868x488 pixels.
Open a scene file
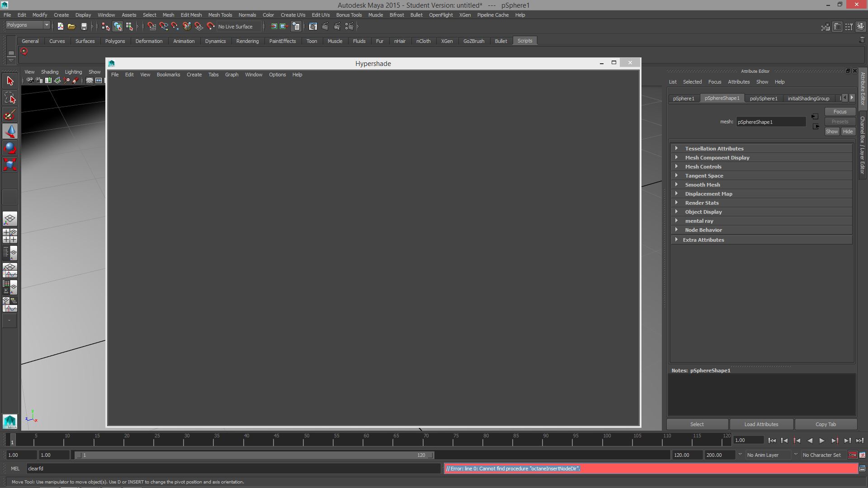[71, 27]
